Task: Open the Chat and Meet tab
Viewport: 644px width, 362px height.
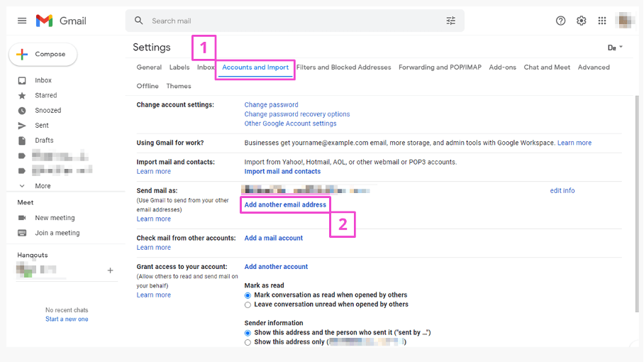Action: click(x=547, y=67)
